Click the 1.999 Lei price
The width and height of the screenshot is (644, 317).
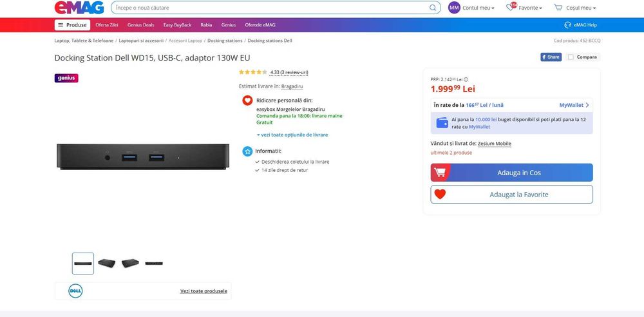click(x=453, y=88)
